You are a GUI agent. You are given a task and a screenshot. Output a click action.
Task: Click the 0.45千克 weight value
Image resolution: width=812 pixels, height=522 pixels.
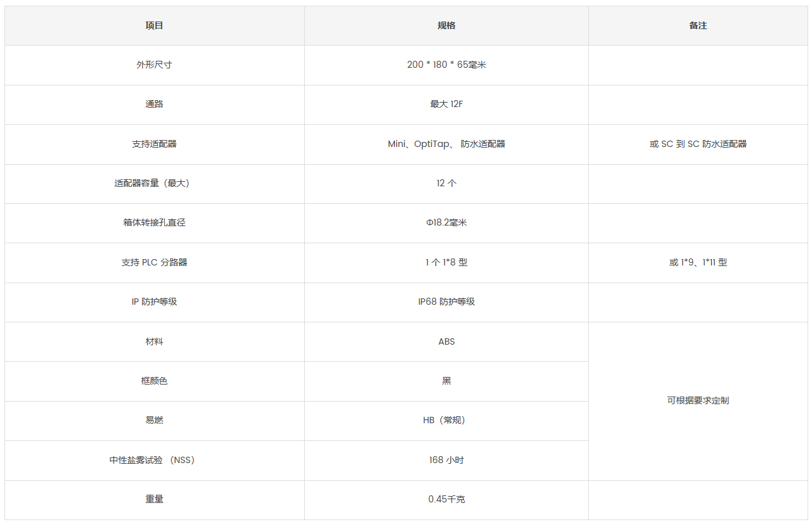(446, 500)
